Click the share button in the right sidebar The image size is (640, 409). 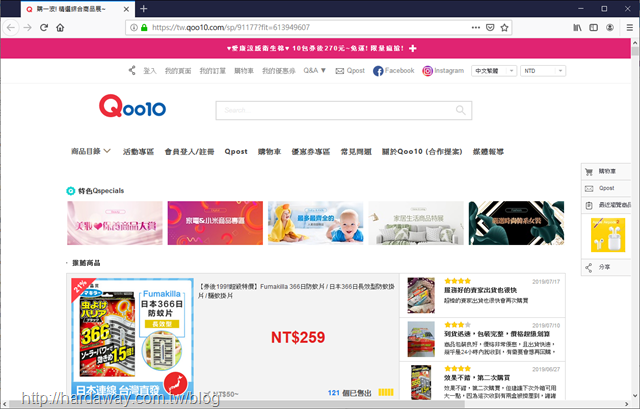click(606, 267)
